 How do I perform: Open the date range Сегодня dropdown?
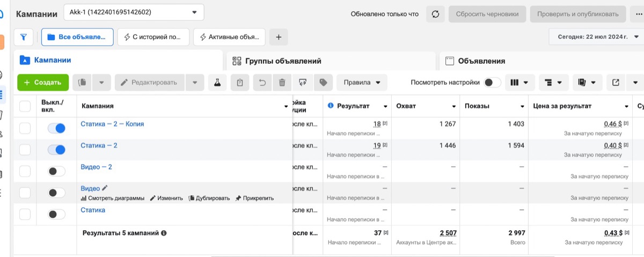pos(596,37)
